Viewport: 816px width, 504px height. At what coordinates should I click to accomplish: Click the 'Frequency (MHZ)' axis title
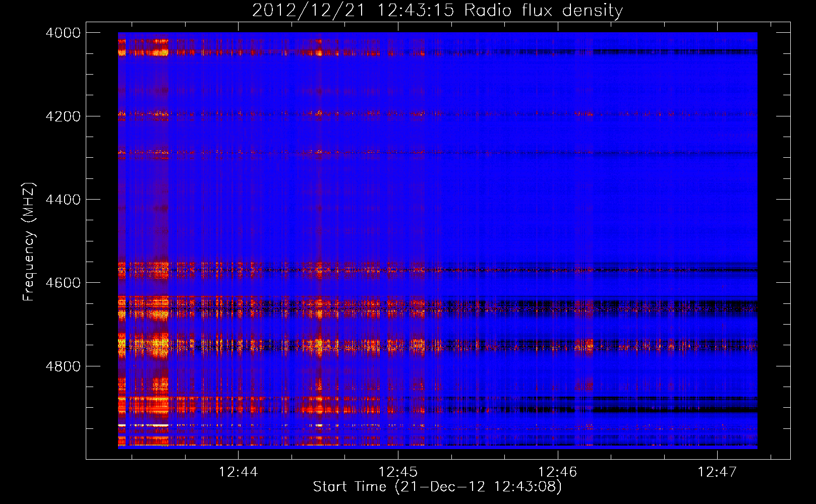coord(29,242)
